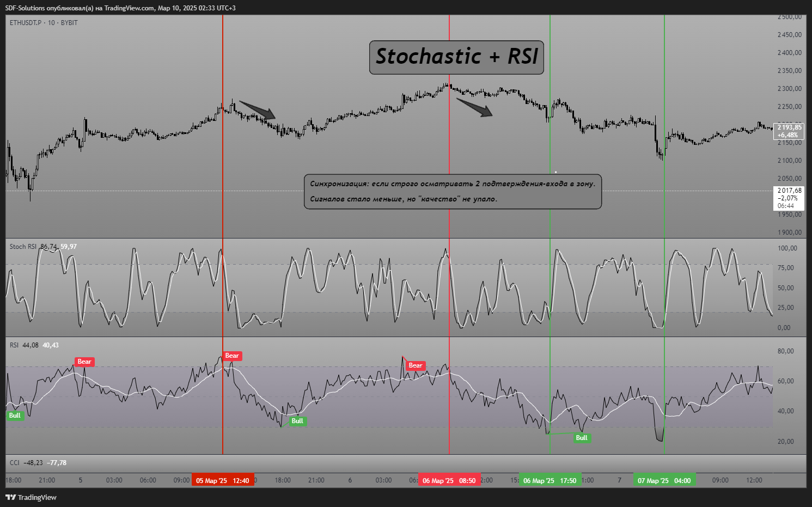Click the TradingView logo at the bottom
This screenshot has height=507, width=812.
click(x=31, y=497)
